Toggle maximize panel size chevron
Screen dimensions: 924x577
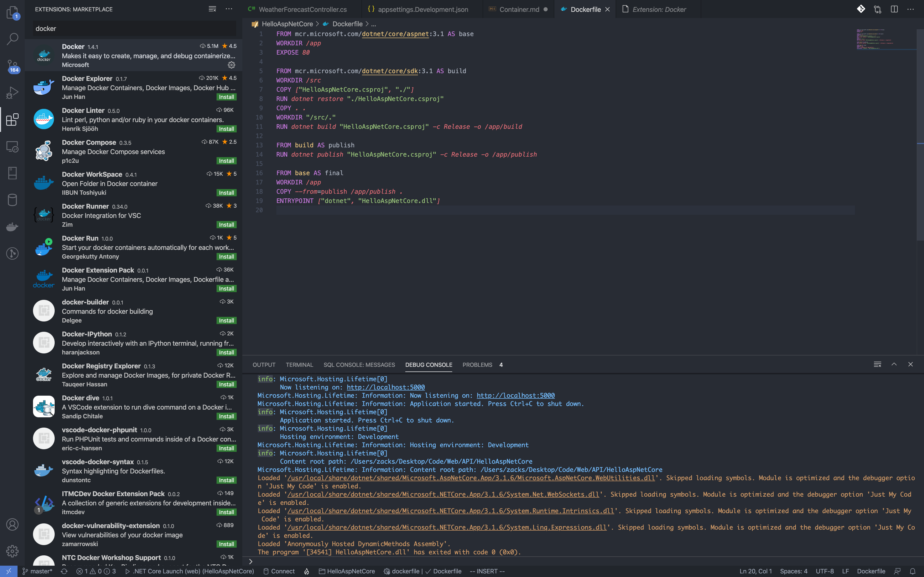pyautogui.click(x=894, y=364)
